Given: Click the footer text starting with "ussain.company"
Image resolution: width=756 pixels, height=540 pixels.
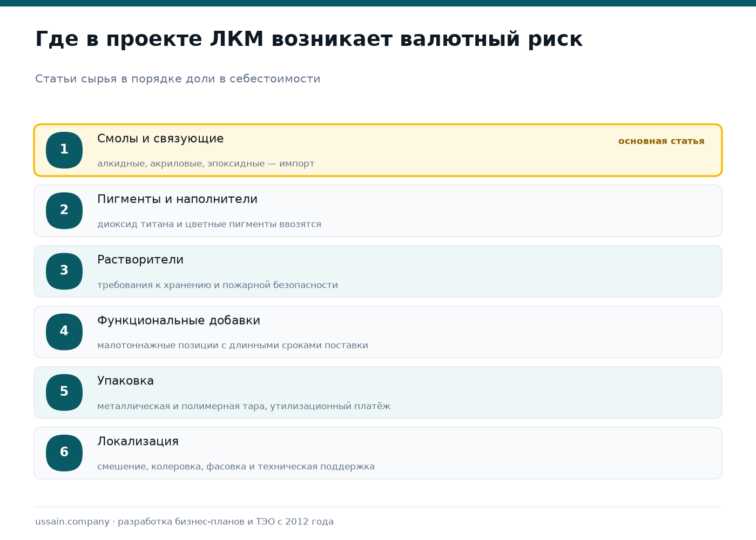Looking at the screenshot, I should pyautogui.click(x=184, y=522).
